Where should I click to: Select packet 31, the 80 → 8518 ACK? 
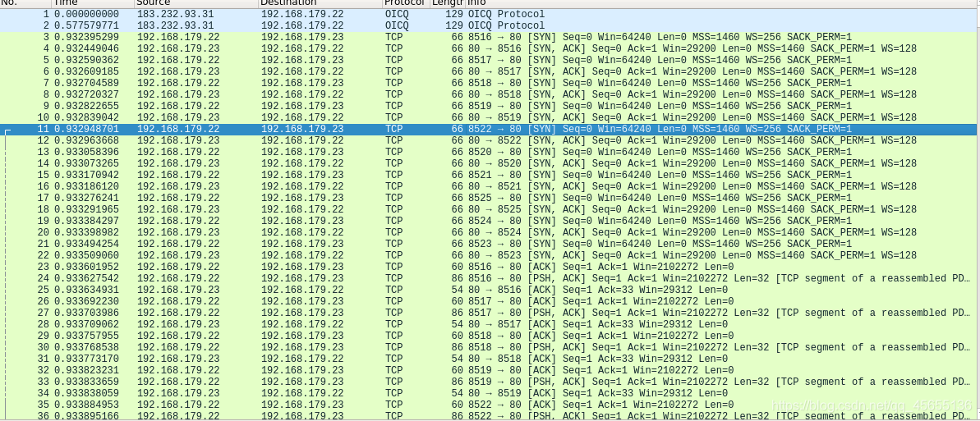point(490,359)
